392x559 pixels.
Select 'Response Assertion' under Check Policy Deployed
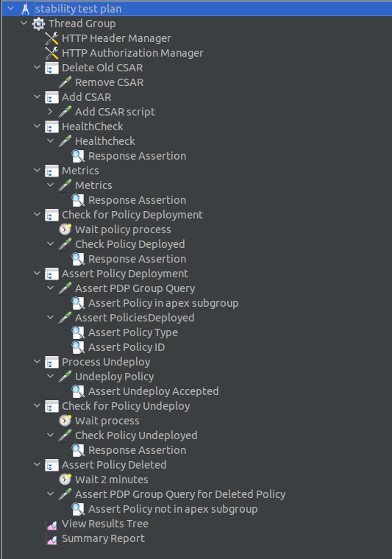click(x=138, y=259)
